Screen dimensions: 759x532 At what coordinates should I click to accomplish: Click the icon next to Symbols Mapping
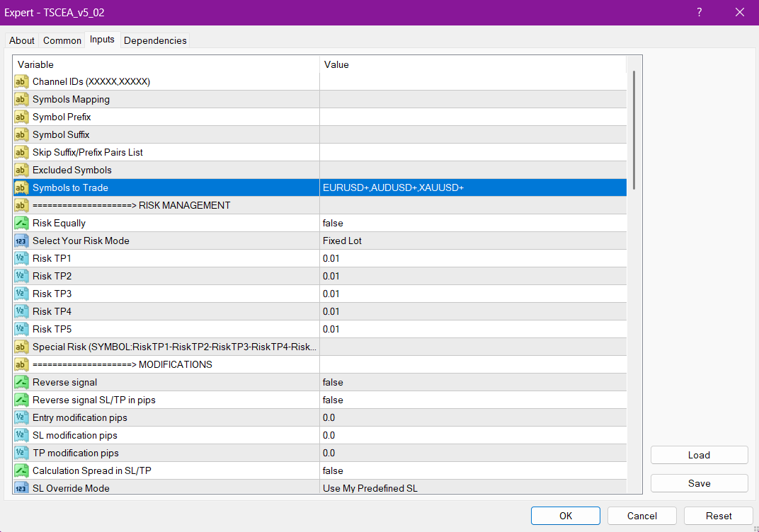click(x=21, y=100)
